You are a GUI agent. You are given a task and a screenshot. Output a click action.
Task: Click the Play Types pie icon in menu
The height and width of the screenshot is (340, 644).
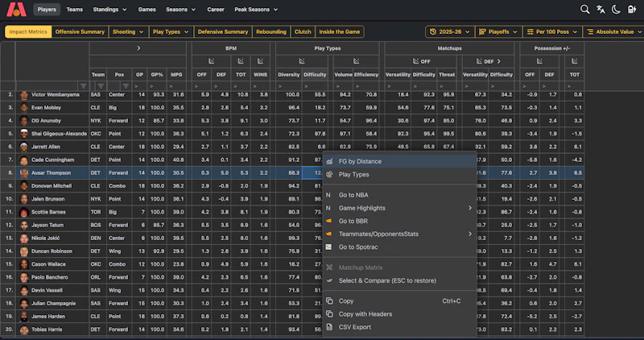pos(329,174)
